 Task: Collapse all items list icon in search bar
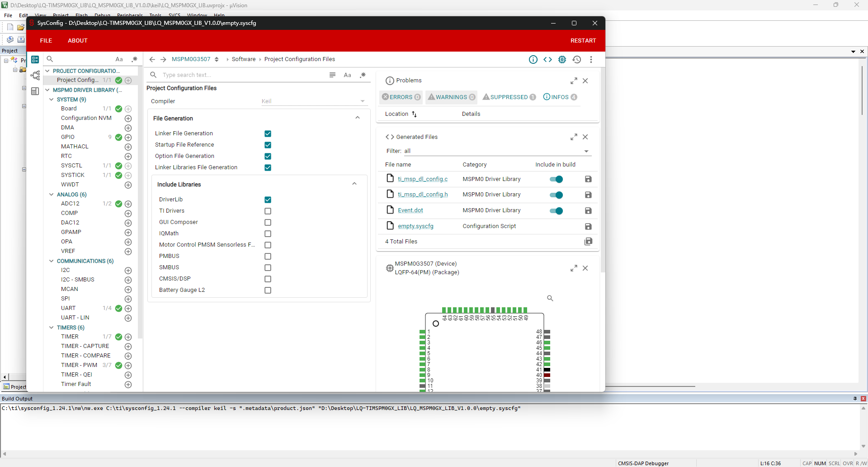332,75
